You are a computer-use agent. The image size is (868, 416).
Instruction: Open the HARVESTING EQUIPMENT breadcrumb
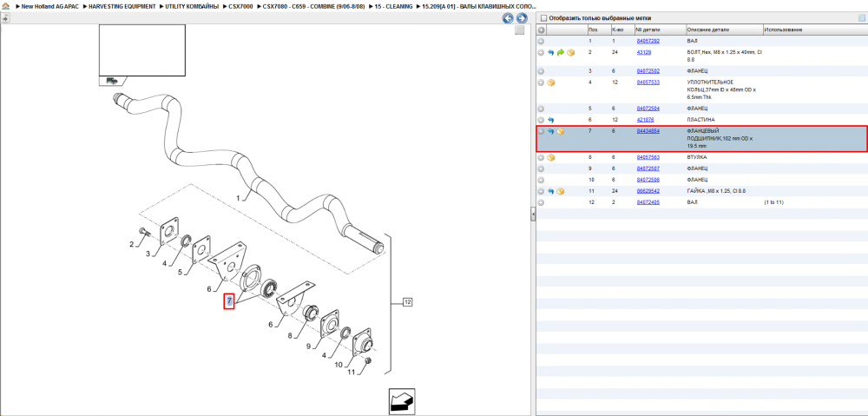(x=122, y=6)
